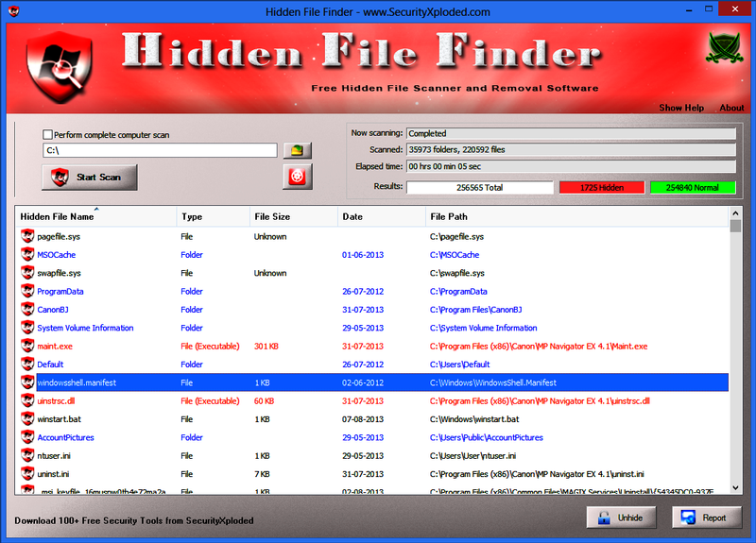Screen dimensions: 756x543
Task: Click the shield icon beside System Volume Information
Action: point(27,328)
